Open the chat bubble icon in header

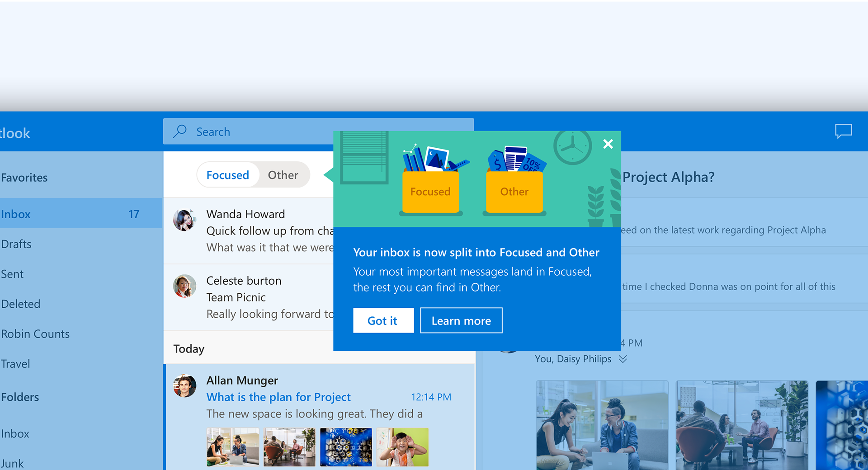point(843,132)
